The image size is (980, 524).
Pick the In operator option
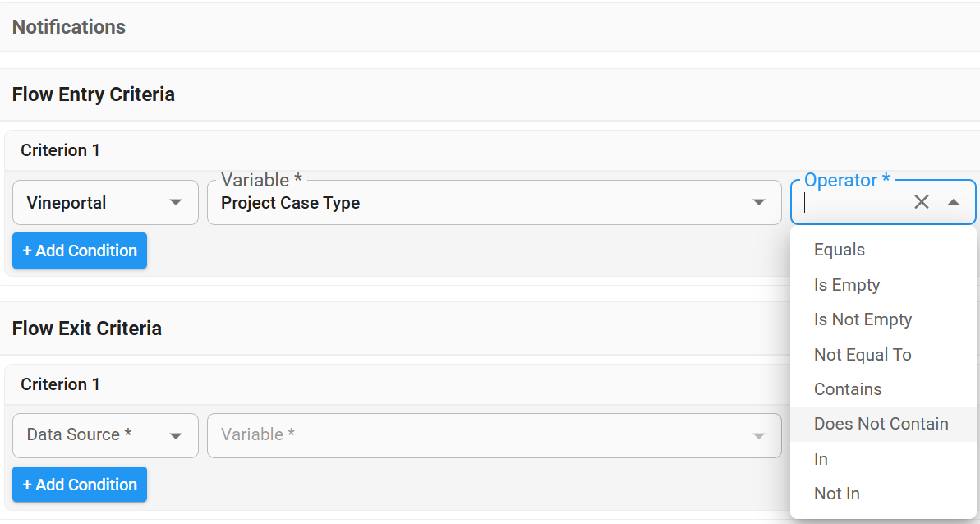click(x=821, y=459)
